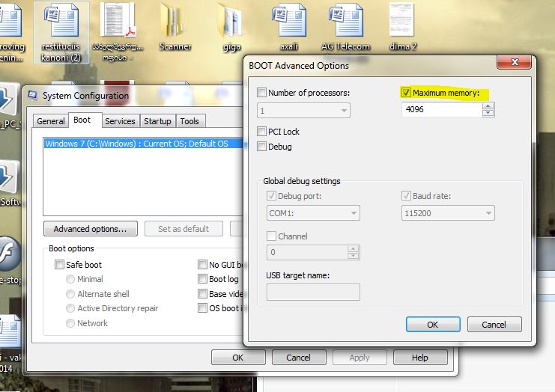
Task: Click the maximum memory value field
Action: 442,109
